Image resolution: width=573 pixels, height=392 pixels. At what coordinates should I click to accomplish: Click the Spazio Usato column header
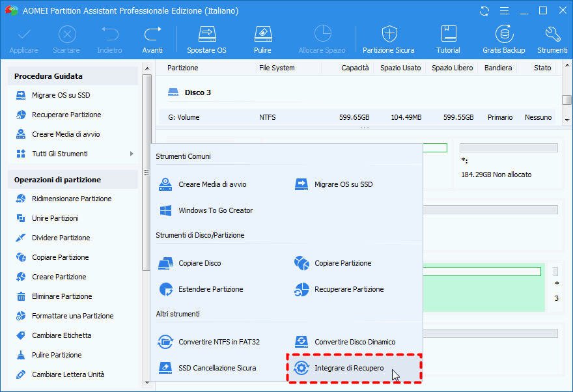[x=400, y=68]
